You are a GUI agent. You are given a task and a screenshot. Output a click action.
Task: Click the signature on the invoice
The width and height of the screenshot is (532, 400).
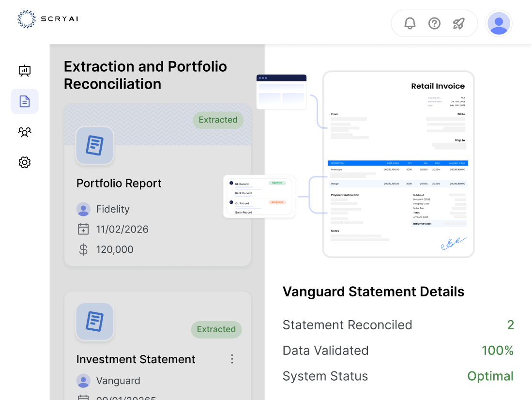(454, 243)
